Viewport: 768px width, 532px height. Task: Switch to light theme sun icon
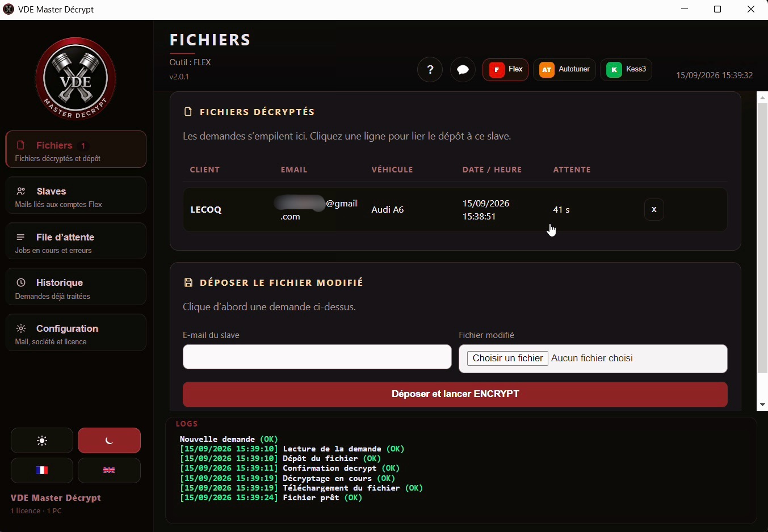pyautogui.click(x=42, y=441)
